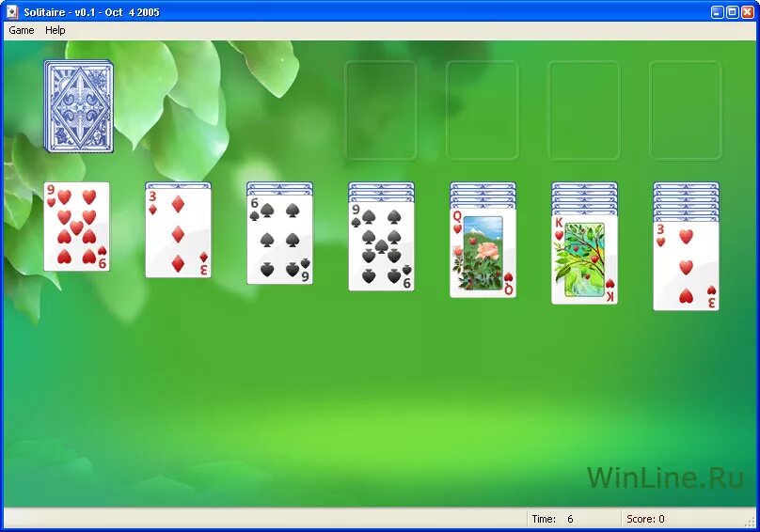Click the fourth empty foundation slot

[x=686, y=111]
